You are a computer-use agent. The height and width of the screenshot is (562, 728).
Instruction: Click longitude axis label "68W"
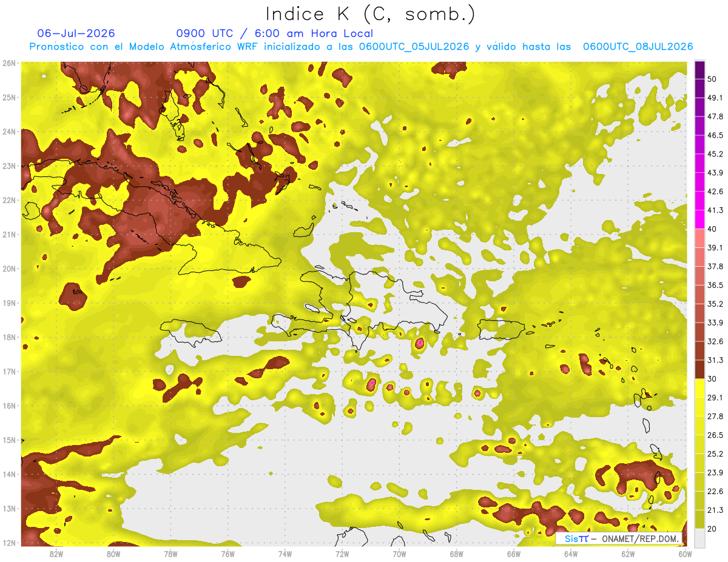click(x=457, y=554)
